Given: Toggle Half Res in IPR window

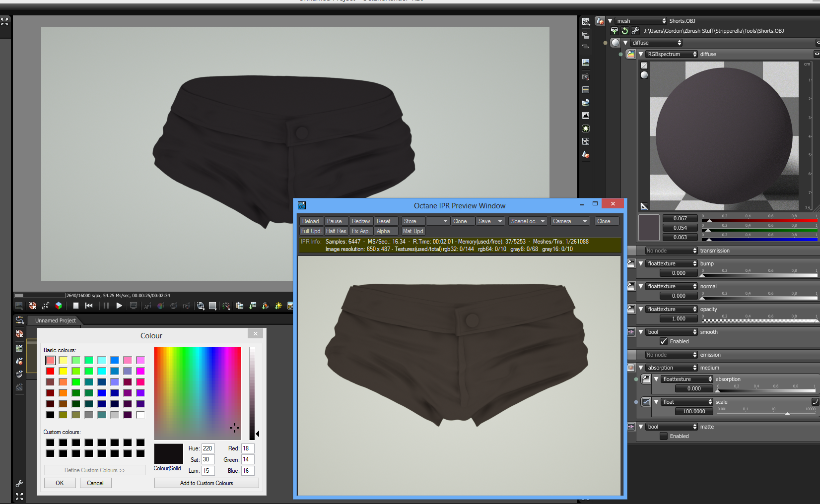Looking at the screenshot, I should point(336,231).
